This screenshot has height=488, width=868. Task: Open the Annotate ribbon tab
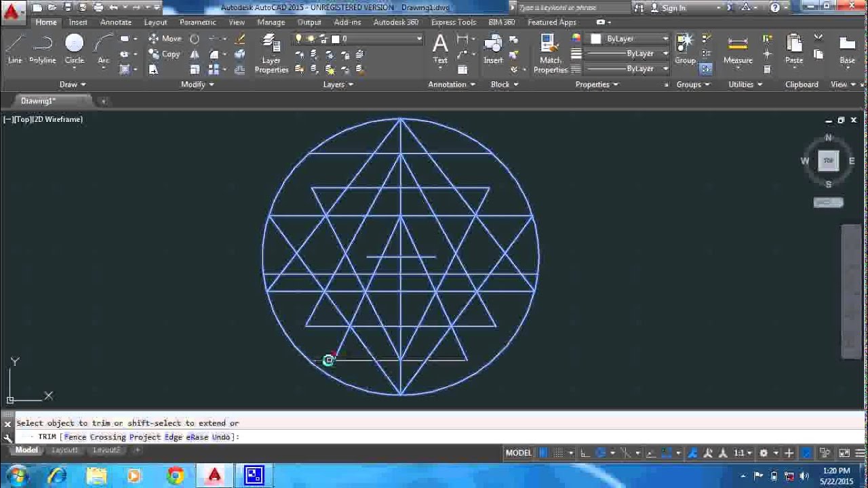click(116, 22)
